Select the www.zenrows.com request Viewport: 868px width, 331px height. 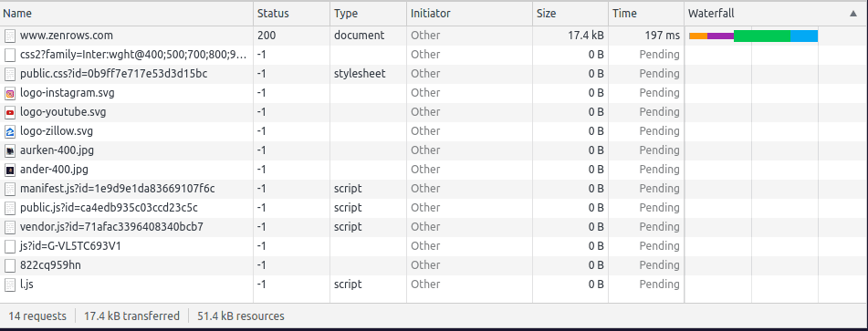[67, 36]
